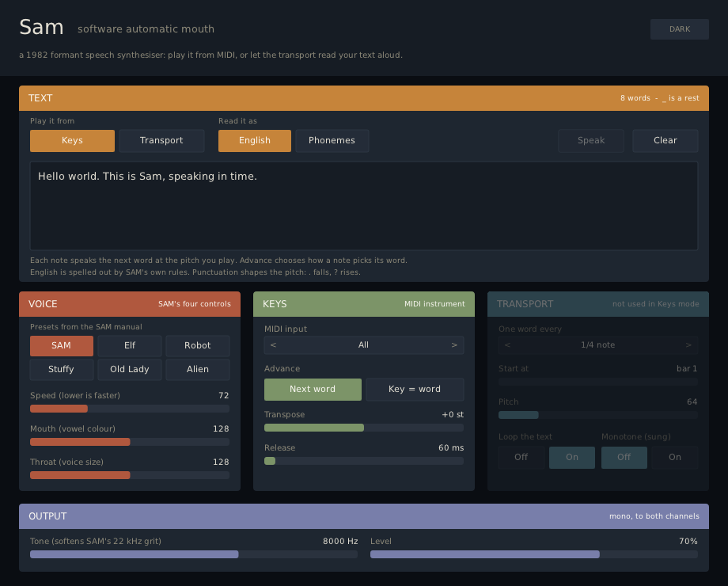Step One word every to next value
The image size is (728, 586).
click(x=688, y=344)
